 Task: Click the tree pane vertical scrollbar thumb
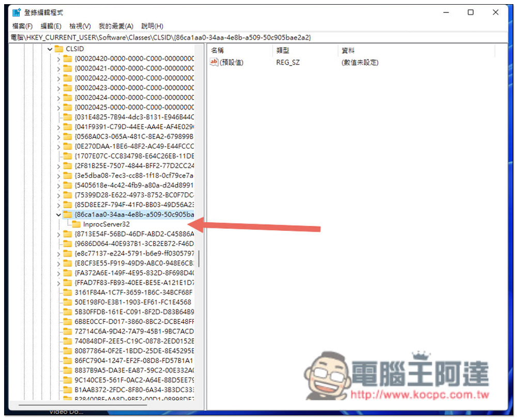coord(199,259)
